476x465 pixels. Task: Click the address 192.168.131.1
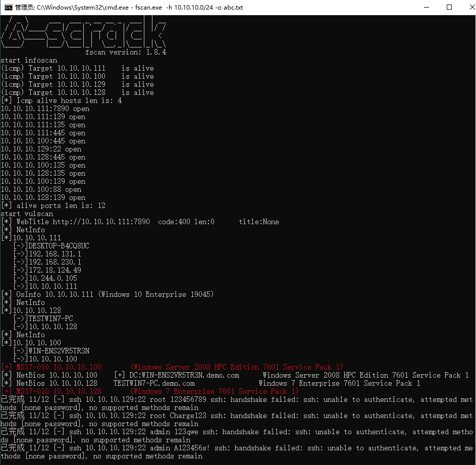tap(55, 254)
